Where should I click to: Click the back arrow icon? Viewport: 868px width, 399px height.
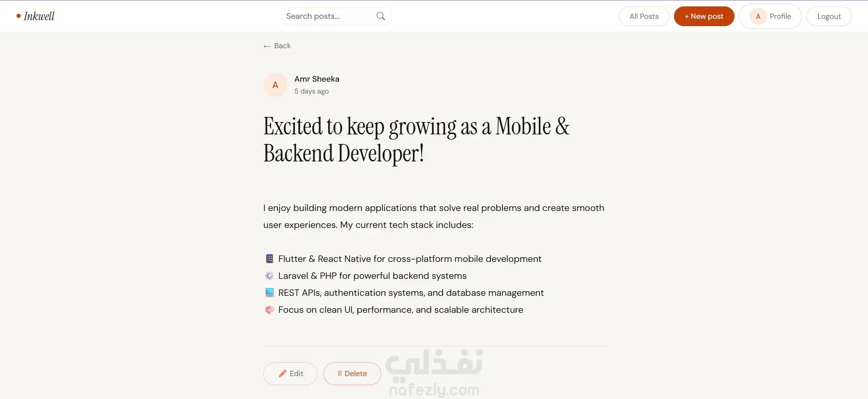pyautogui.click(x=267, y=46)
